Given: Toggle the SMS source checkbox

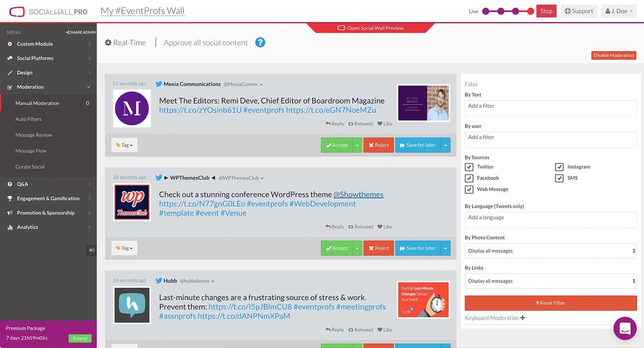Looking at the screenshot, I should (559, 178).
